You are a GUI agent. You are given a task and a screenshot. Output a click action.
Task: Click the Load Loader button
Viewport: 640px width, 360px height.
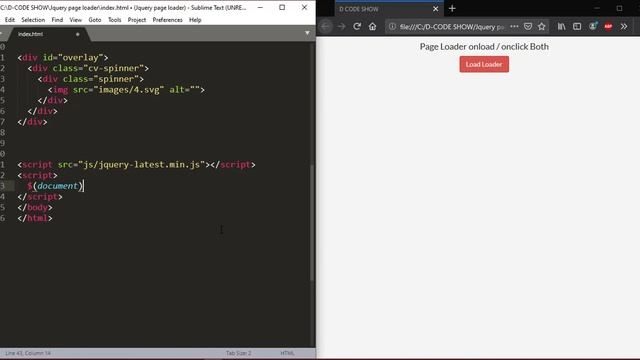(484, 64)
